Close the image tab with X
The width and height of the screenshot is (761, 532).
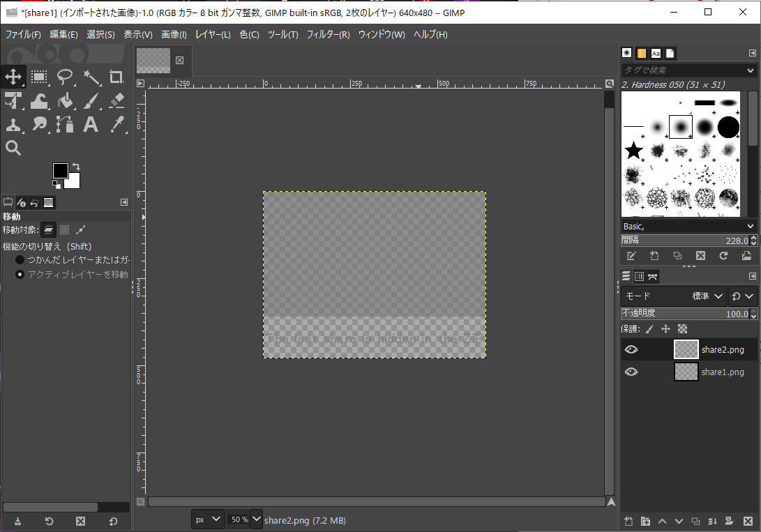(179, 60)
